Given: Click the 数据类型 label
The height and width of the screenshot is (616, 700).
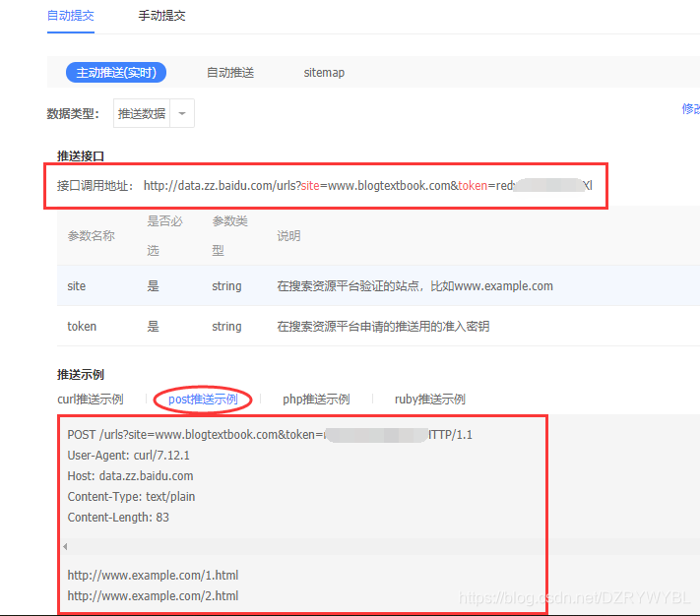Looking at the screenshot, I should (x=73, y=113).
